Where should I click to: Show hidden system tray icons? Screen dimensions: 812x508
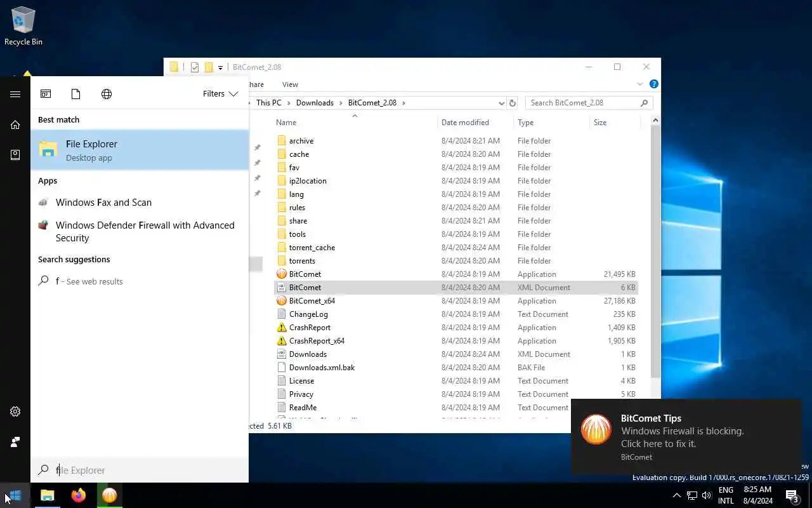coord(676,495)
